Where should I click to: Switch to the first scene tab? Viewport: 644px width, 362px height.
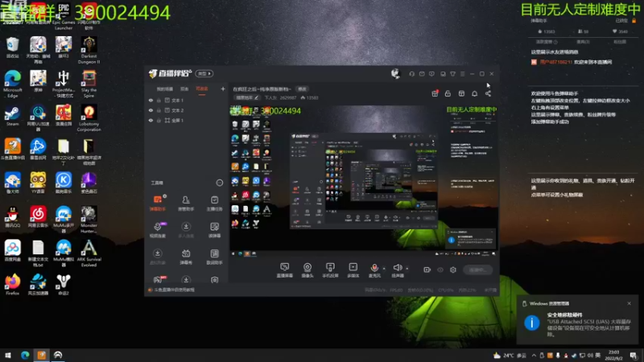pyautogui.click(x=165, y=89)
